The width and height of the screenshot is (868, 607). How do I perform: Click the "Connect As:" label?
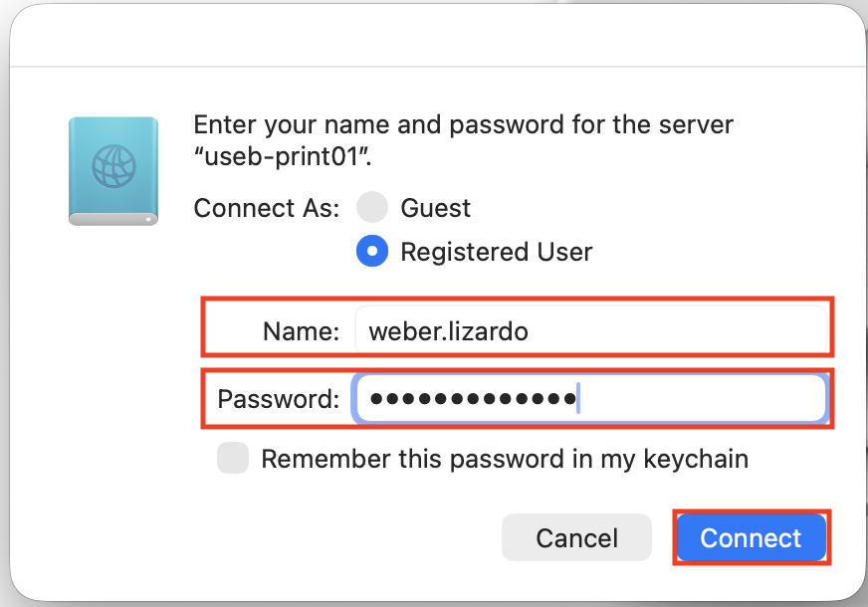[x=266, y=208]
